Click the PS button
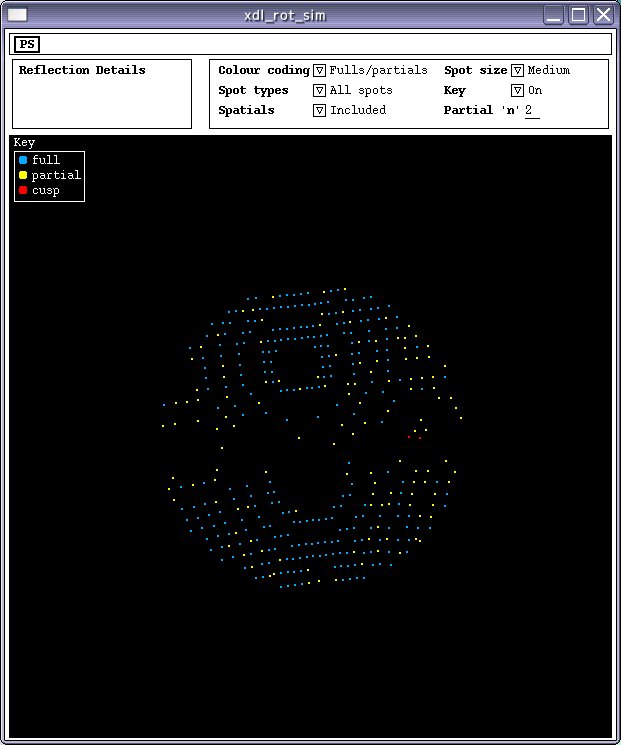 coord(27,44)
